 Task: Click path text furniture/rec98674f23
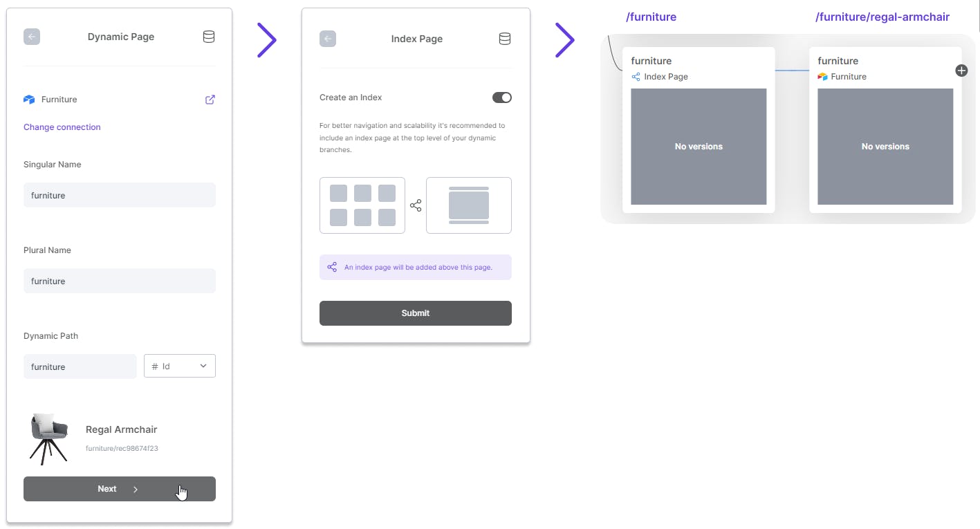(122, 448)
